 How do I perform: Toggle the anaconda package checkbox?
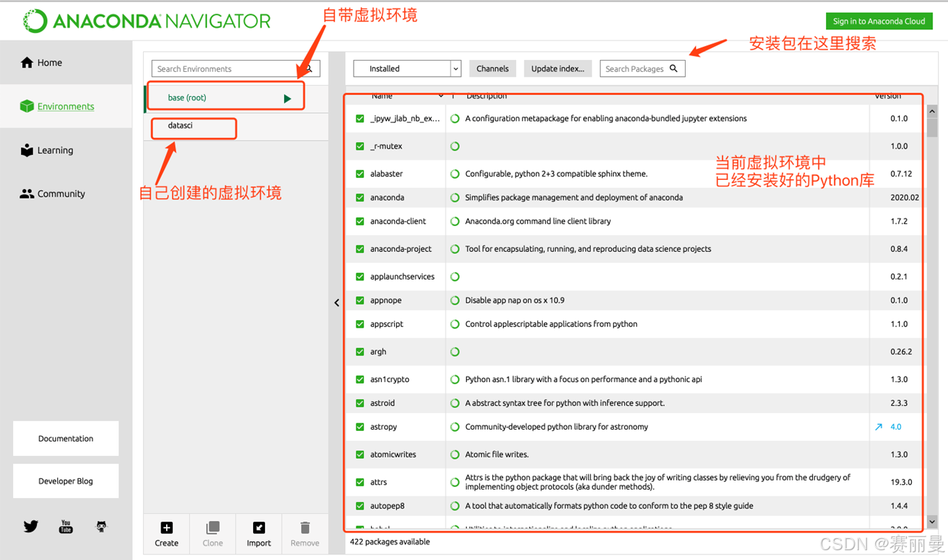(360, 197)
